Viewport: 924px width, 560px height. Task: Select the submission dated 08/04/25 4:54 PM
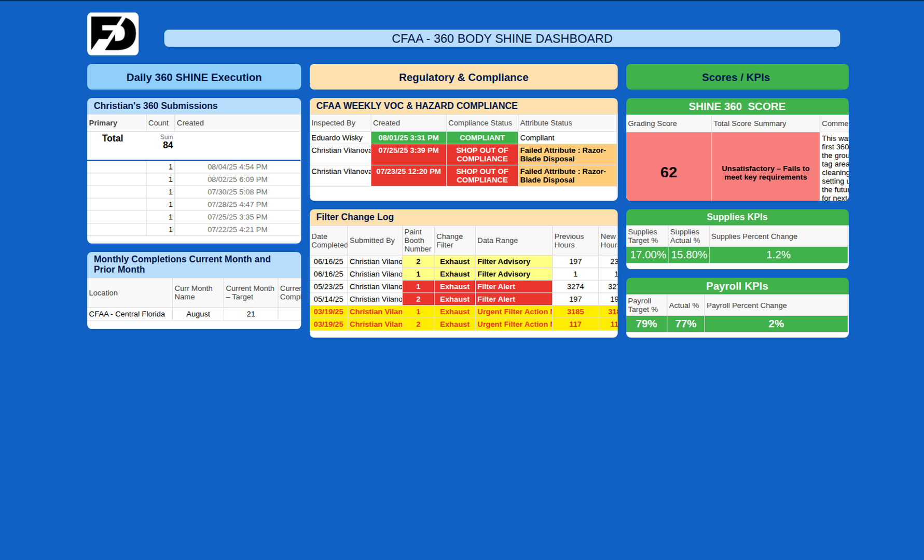tap(237, 167)
